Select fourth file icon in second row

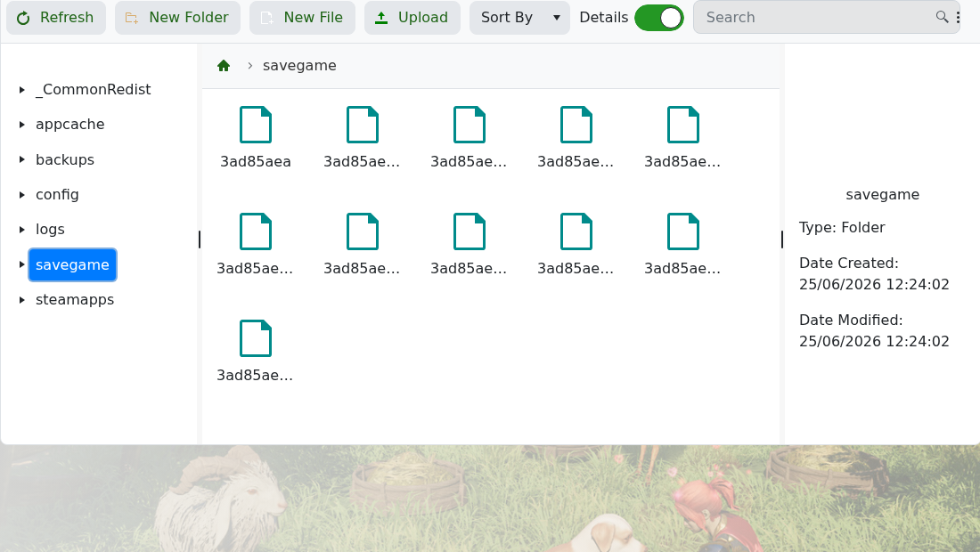[x=576, y=231]
